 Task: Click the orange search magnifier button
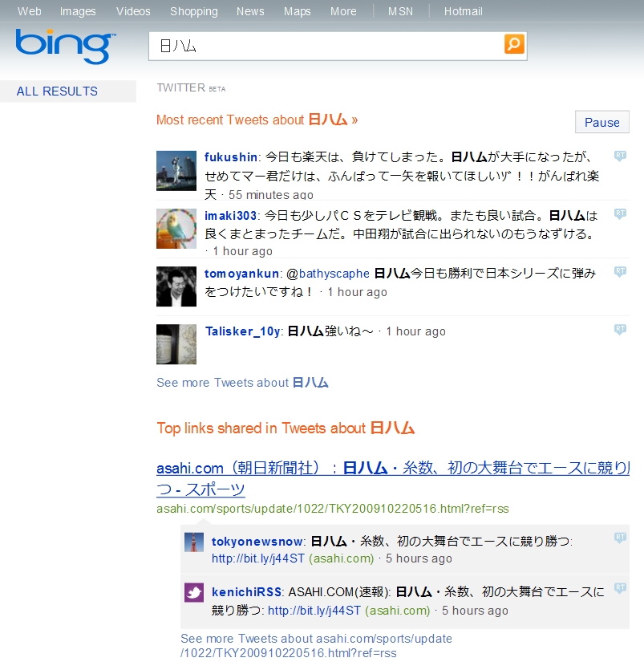click(x=514, y=44)
